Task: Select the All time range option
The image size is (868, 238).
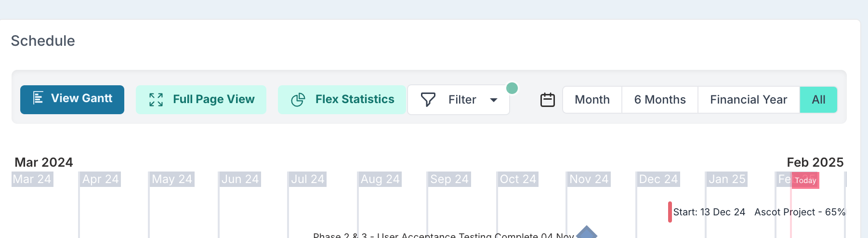Action: [818, 100]
